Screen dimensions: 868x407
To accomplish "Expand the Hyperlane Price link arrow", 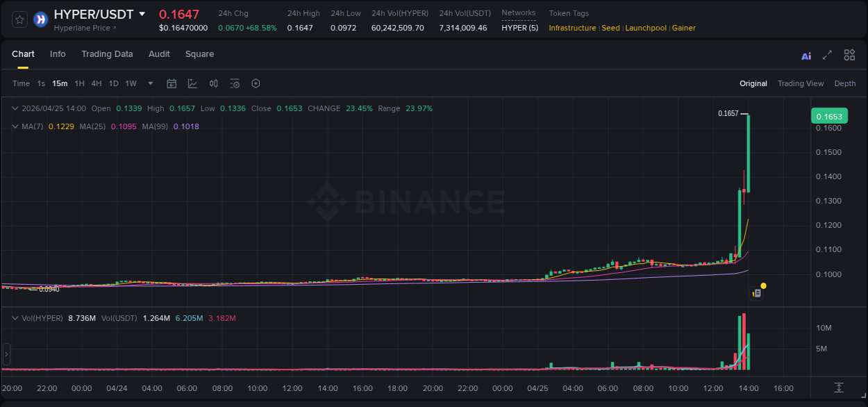I will (x=116, y=28).
